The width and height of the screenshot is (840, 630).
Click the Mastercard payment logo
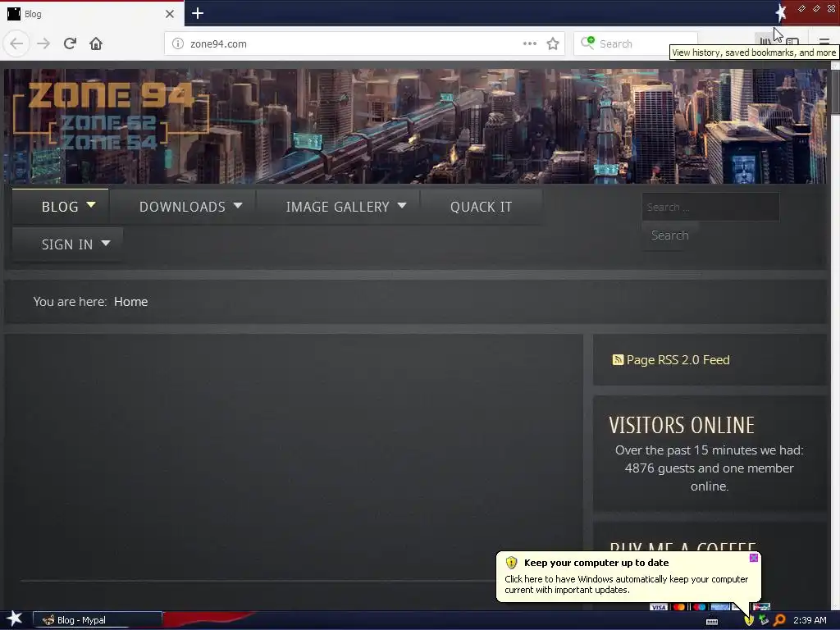(x=678, y=607)
